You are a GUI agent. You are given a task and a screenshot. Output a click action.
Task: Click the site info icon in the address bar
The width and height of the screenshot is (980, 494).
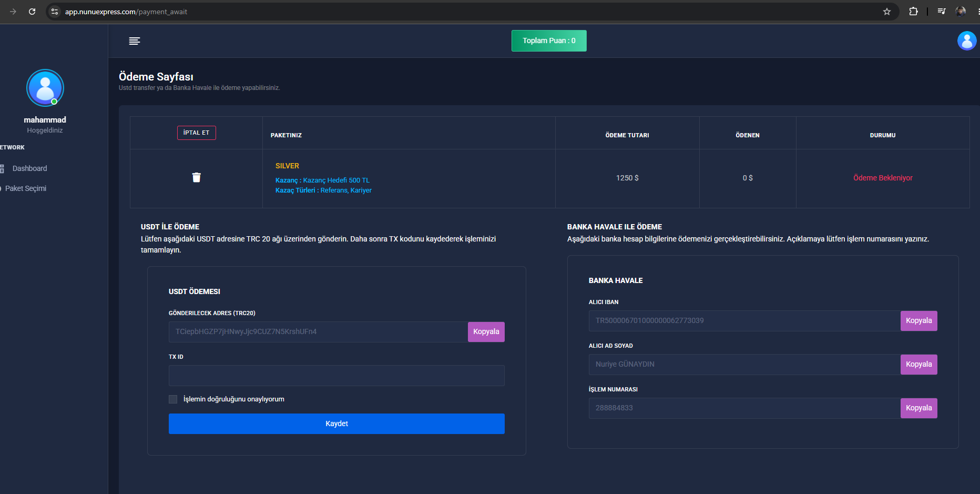55,12
